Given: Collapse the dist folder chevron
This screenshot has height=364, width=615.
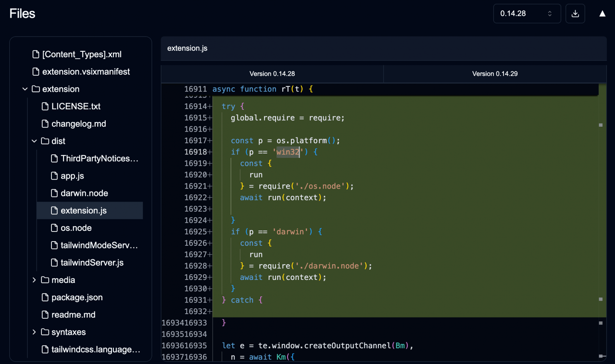Looking at the screenshot, I should 34,141.
